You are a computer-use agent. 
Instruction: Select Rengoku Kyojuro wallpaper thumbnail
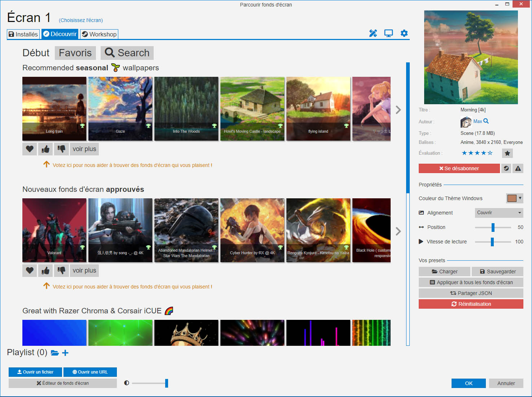pos(318,230)
